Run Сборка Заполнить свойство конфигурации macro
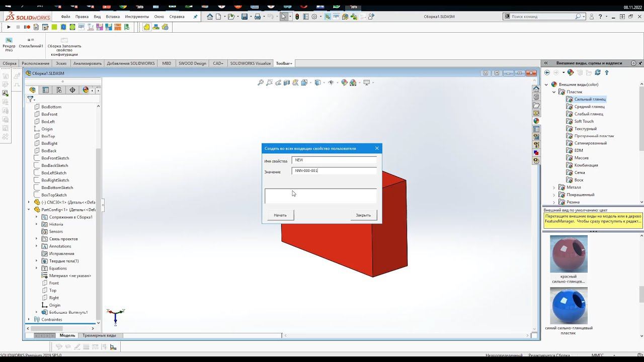 click(x=64, y=46)
